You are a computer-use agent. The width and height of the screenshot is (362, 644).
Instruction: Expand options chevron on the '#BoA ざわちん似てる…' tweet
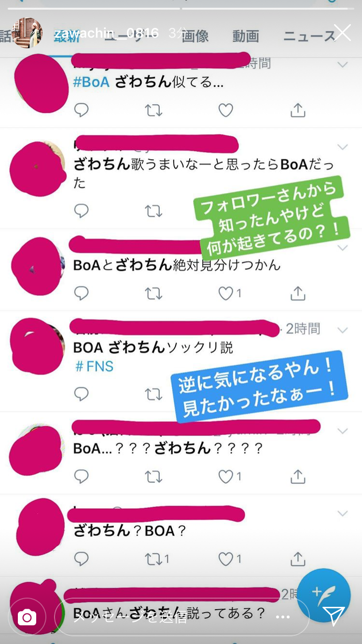point(343,64)
